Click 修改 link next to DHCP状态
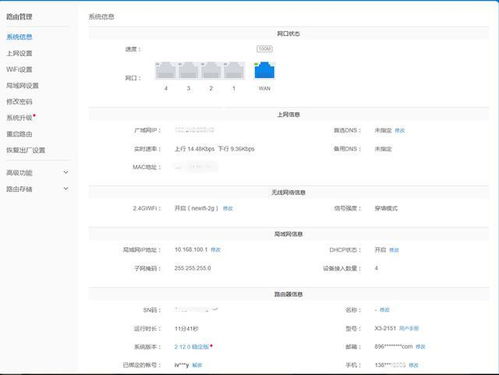 [394, 250]
